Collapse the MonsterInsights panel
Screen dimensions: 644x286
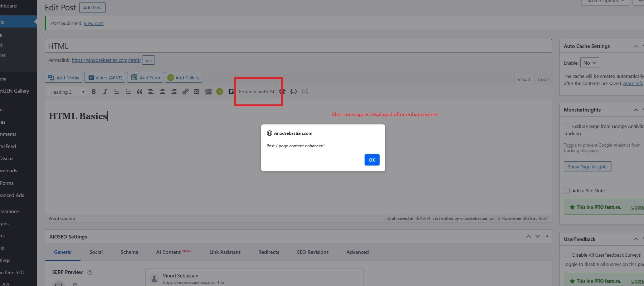pos(635,110)
